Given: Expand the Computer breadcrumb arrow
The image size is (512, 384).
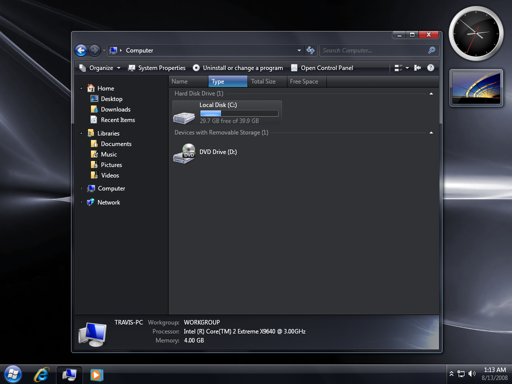Looking at the screenshot, I should [121, 50].
